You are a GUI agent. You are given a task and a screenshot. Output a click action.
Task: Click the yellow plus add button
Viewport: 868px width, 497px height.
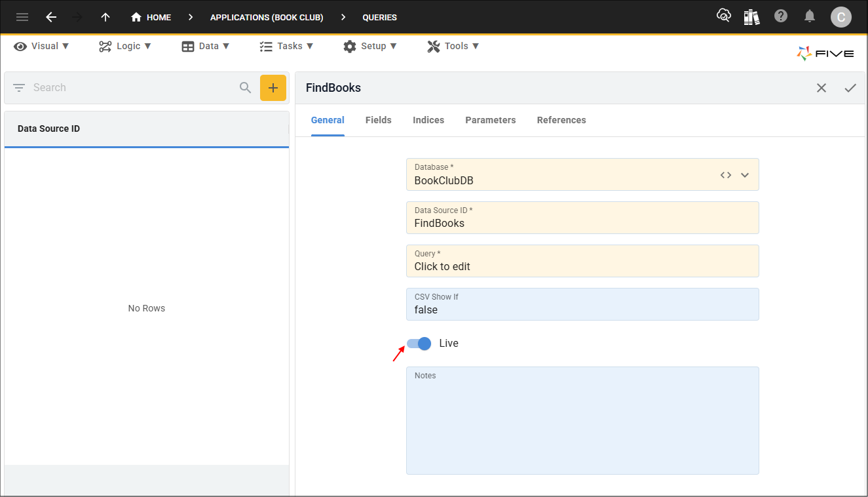coord(273,88)
